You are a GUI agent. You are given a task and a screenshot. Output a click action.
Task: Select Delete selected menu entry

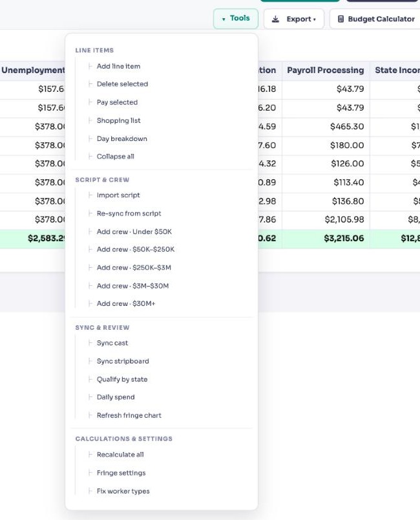click(122, 84)
